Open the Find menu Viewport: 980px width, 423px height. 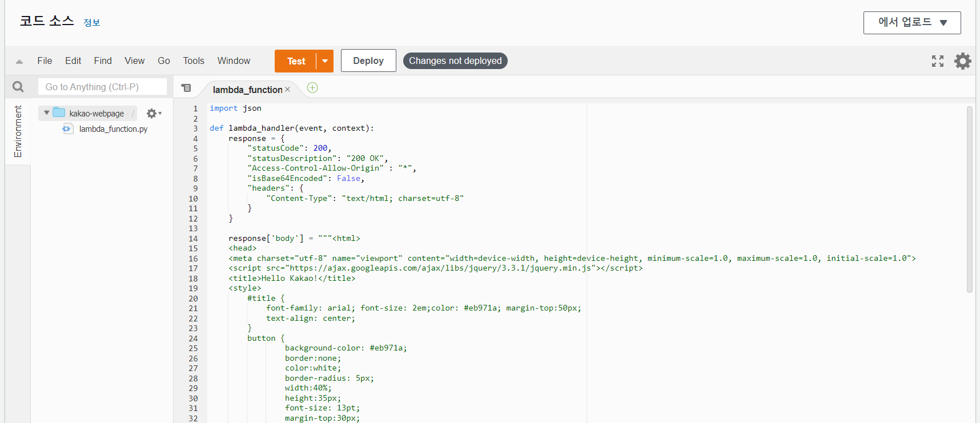pyautogui.click(x=103, y=61)
